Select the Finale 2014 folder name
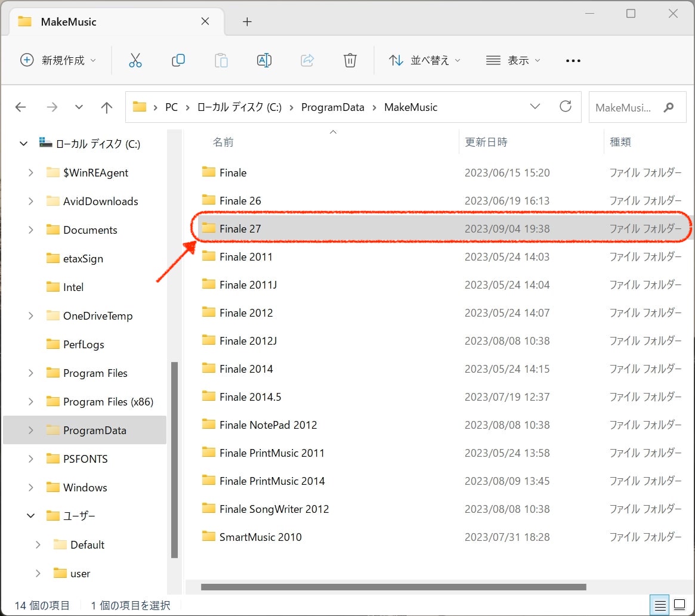Screen dimensions: 695x616 (246, 369)
